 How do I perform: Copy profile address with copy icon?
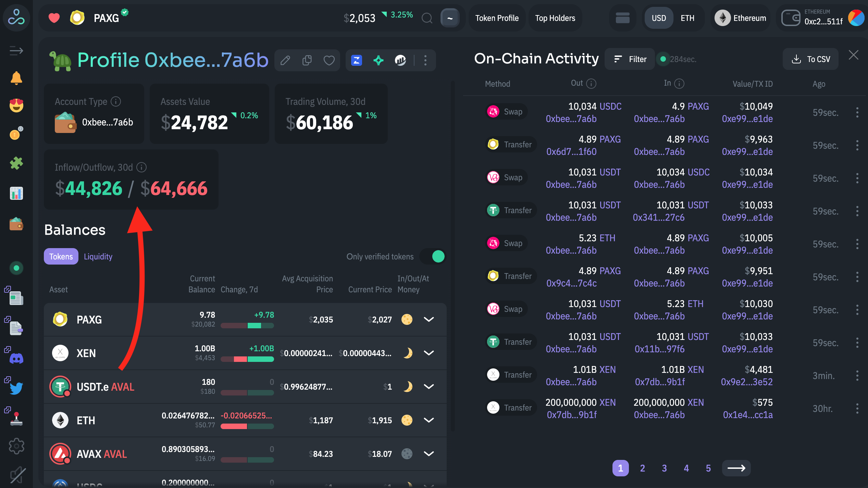(307, 60)
